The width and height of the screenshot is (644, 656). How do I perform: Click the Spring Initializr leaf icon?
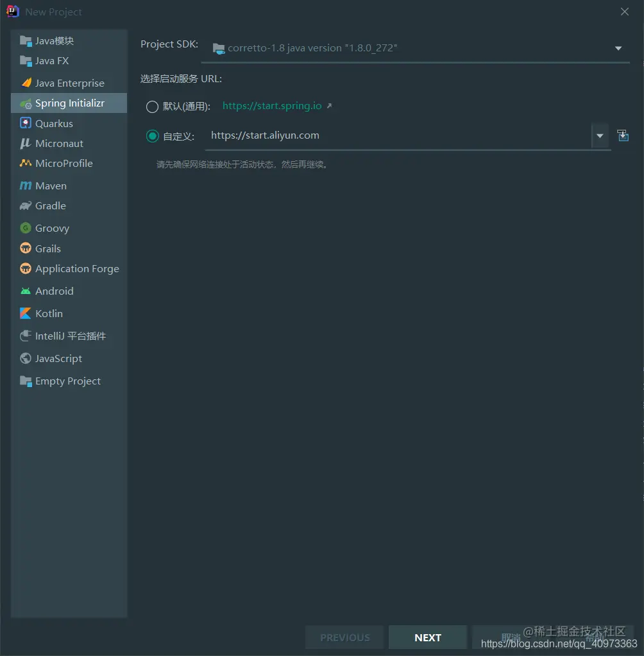click(x=26, y=103)
